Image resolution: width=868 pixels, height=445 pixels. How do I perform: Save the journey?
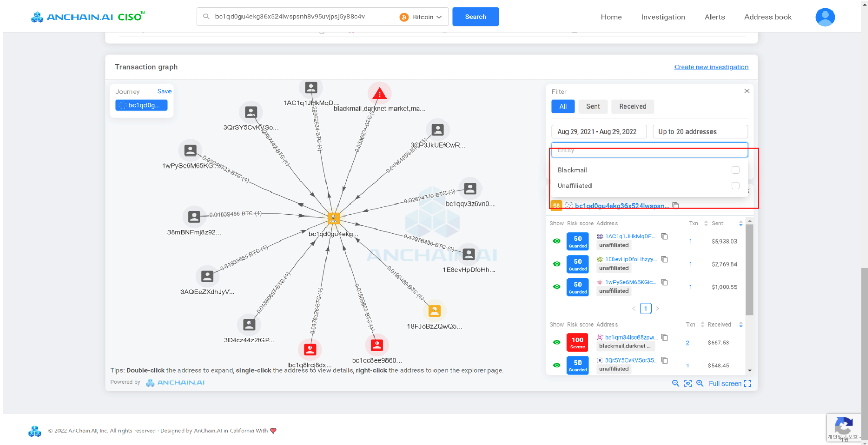point(164,91)
